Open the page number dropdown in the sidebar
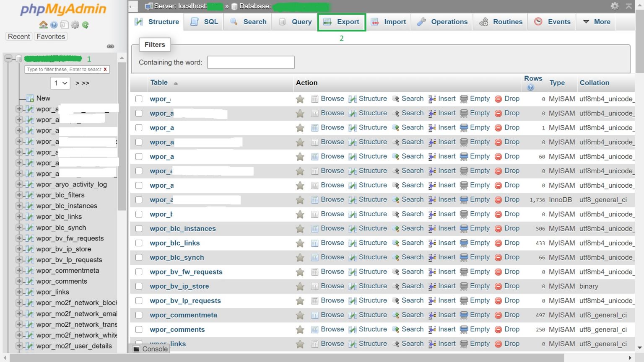The width and height of the screenshot is (644, 362). coord(60,83)
